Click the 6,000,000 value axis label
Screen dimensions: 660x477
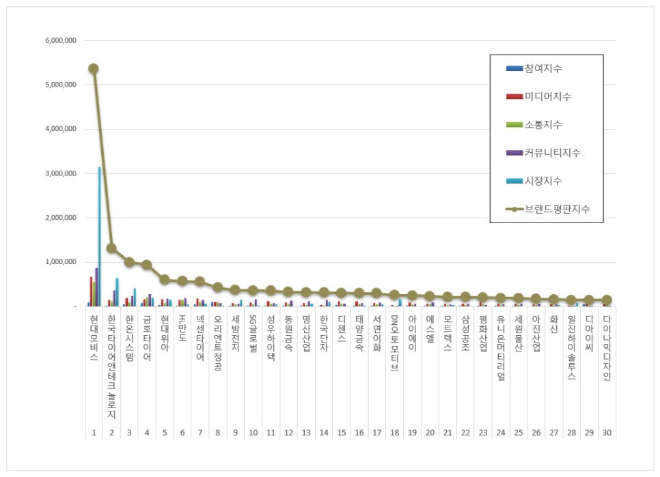pyautogui.click(x=62, y=41)
